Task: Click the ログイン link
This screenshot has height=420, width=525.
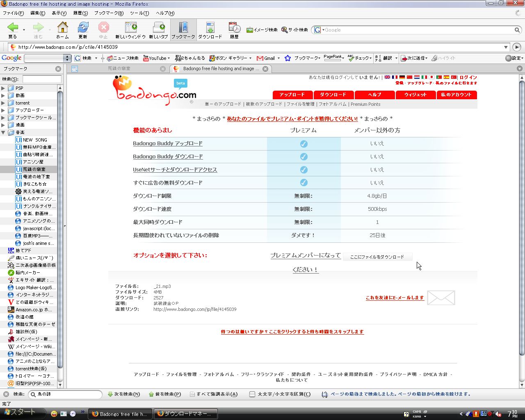Action: pos(468,77)
